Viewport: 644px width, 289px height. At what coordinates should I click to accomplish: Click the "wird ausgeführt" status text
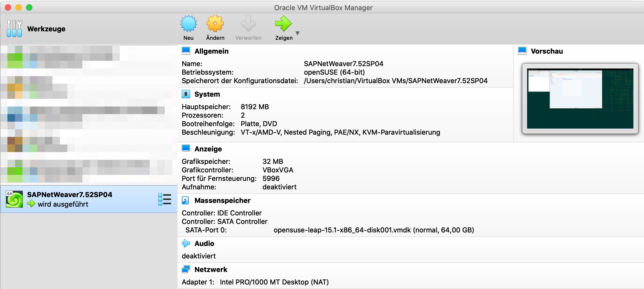point(63,204)
